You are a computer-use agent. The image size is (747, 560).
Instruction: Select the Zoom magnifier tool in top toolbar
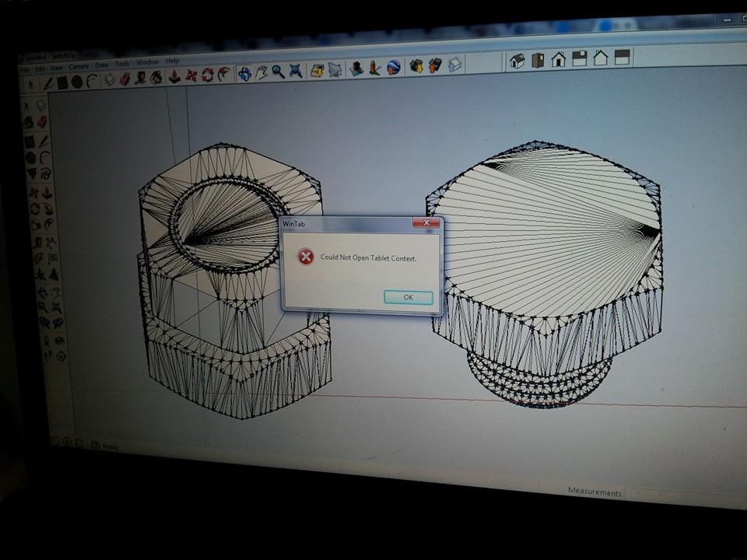(x=279, y=72)
